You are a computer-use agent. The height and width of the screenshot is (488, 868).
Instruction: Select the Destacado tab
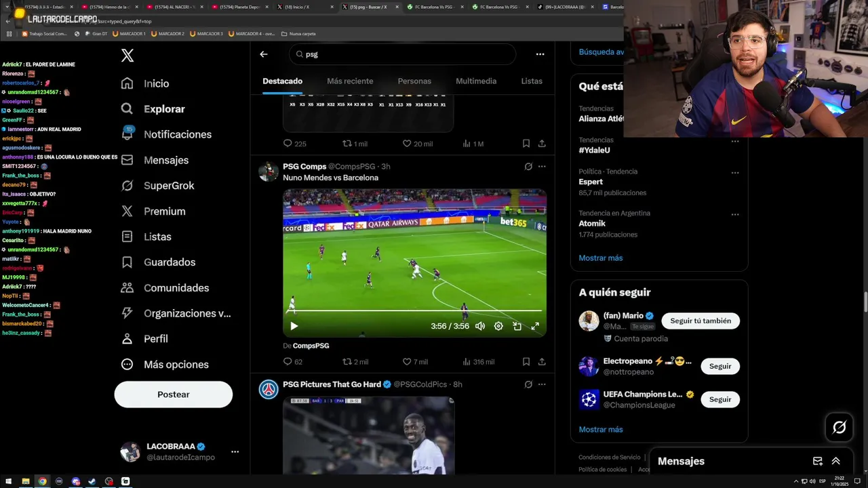point(283,81)
